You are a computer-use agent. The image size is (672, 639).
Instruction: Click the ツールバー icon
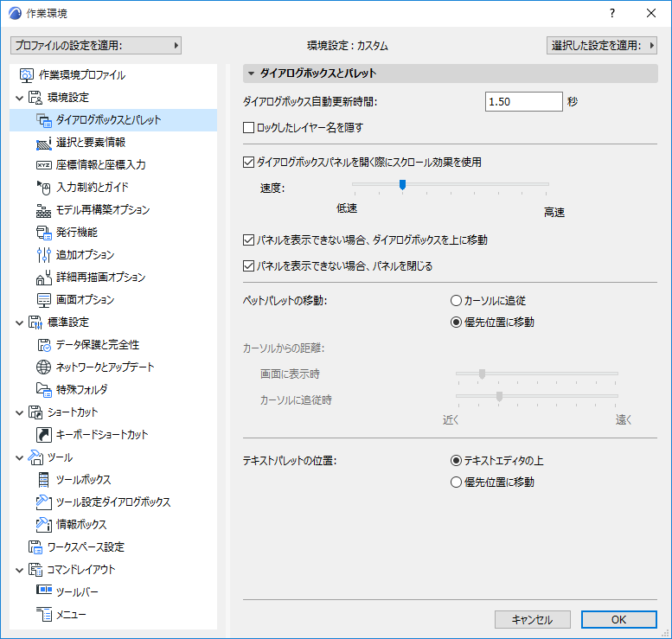pos(44,590)
